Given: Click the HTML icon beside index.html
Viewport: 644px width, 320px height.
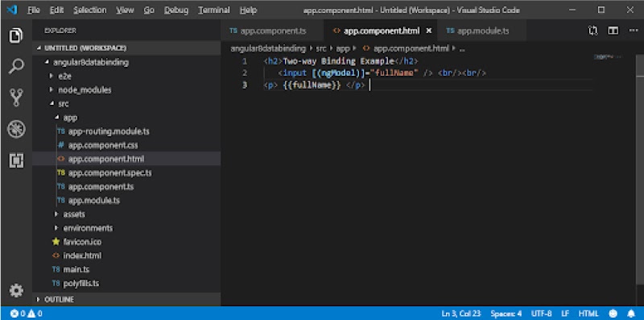Looking at the screenshot, I should coord(56,256).
